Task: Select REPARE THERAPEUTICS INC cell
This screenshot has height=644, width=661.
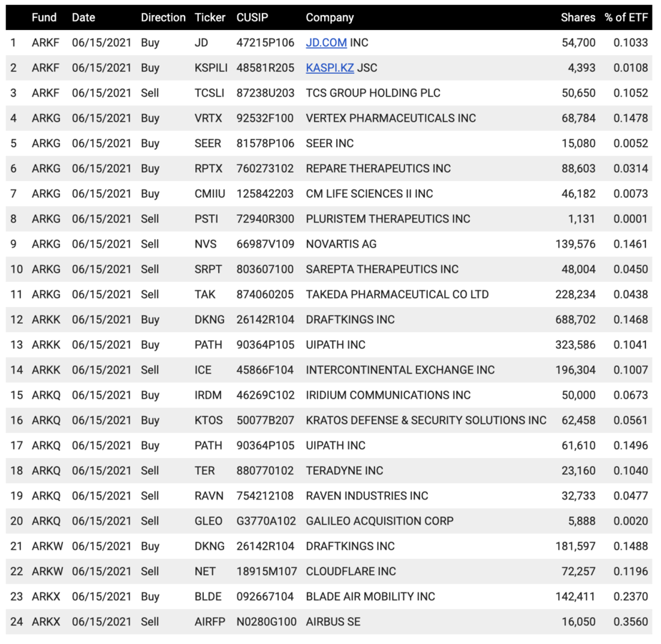Action: [378, 168]
